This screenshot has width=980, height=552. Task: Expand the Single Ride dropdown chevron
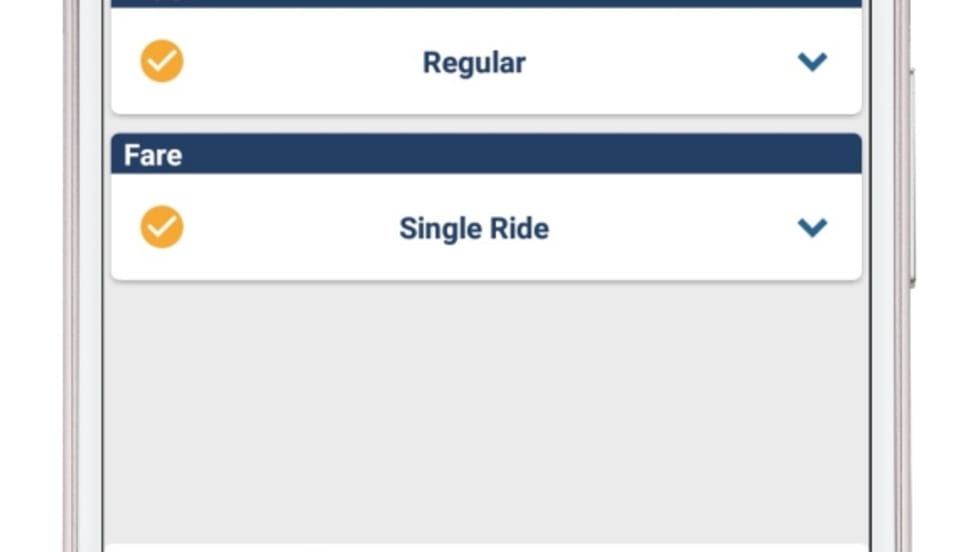[x=812, y=228]
